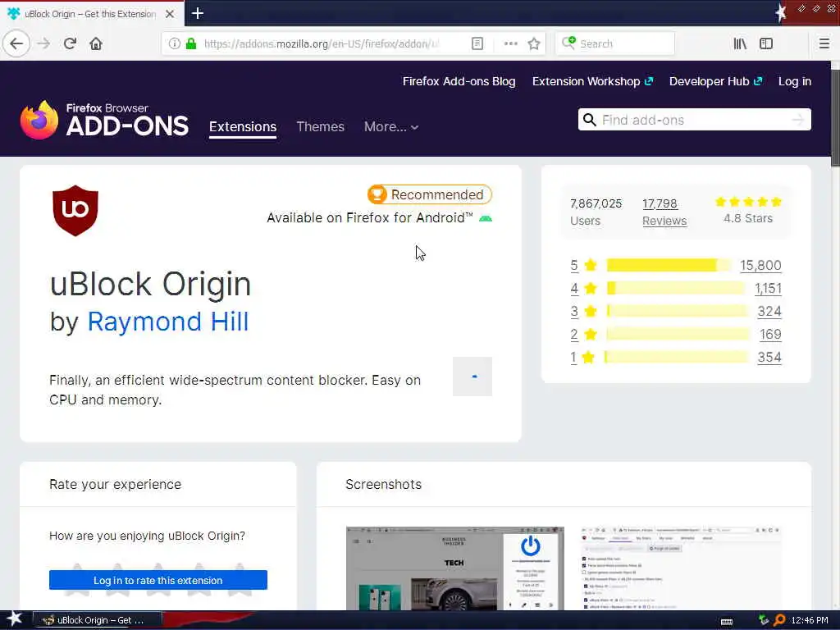Screen dimensions: 840x630
Task: Submit add-on search with the arrow icon
Action: click(798, 120)
